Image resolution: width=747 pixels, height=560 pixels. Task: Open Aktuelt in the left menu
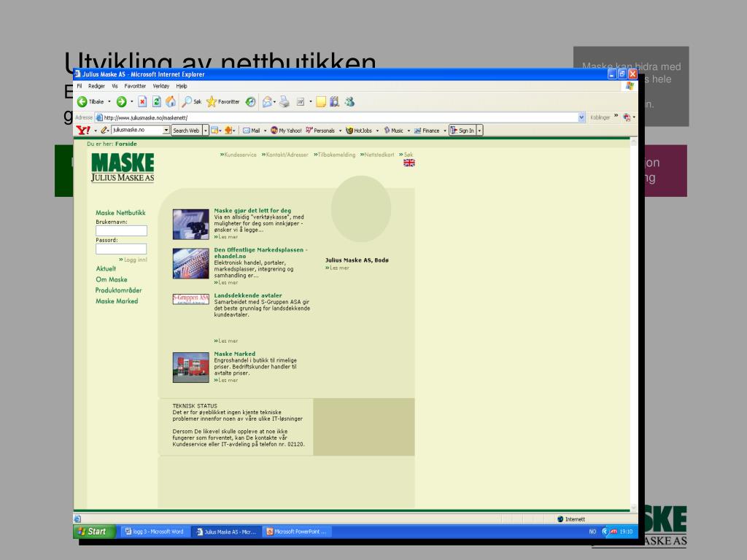coord(106,269)
